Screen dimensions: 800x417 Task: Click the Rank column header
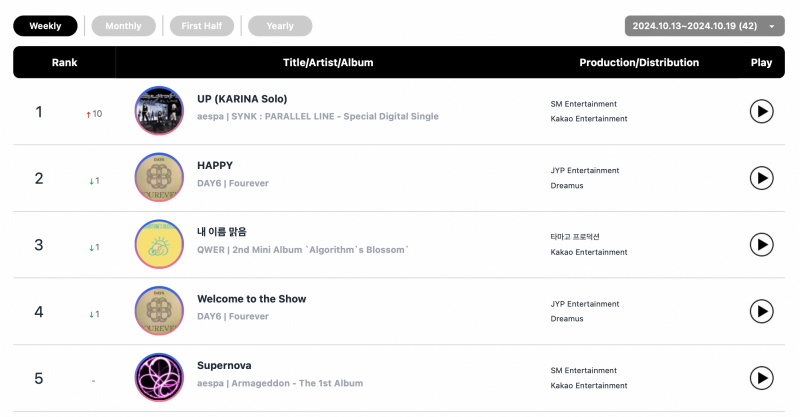click(x=64, y=62)
